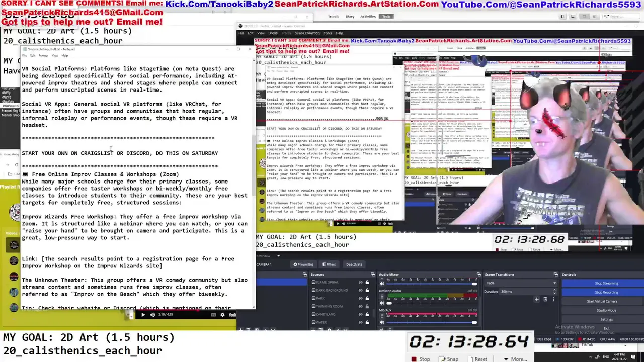The width and height of the screenshot is (644, 362).
Task: Pop out the Sources dock
Action: click(373, 274)
